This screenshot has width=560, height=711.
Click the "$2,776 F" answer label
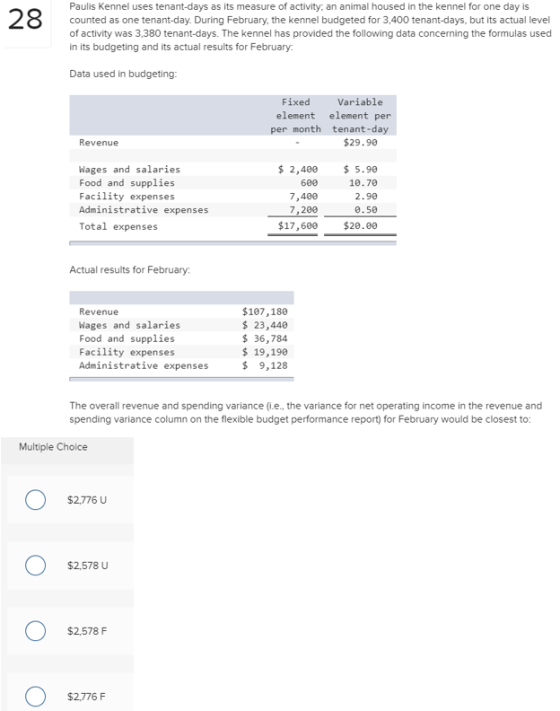86,696
